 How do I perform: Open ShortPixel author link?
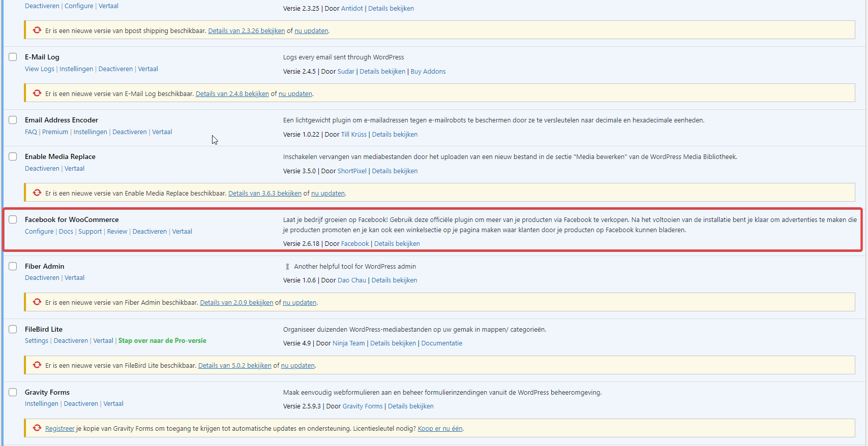[x=352, y=171]
